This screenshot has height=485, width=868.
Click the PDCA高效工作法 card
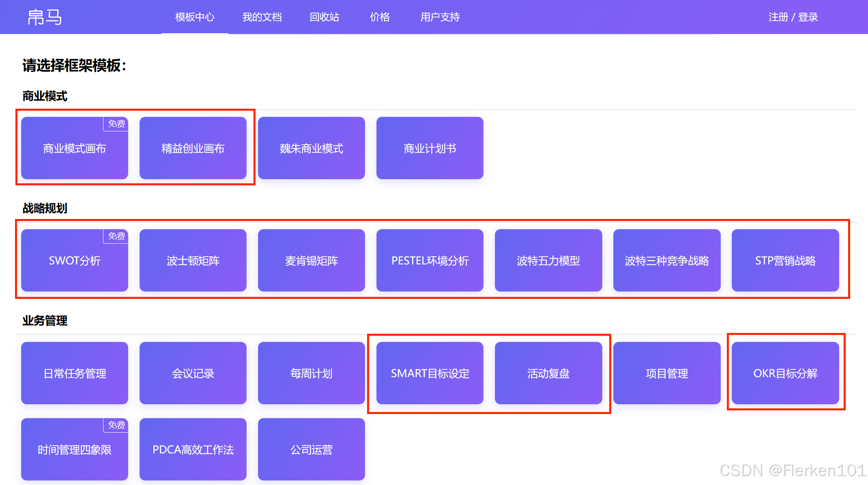tap(193, 450)
